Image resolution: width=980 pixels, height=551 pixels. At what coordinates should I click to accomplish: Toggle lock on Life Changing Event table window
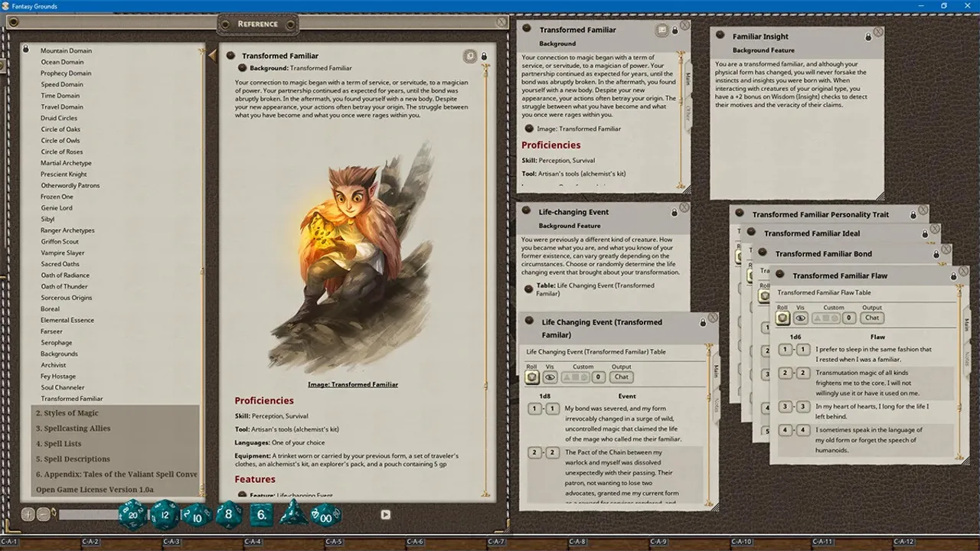pyautogui.click(x=703, y=321)
